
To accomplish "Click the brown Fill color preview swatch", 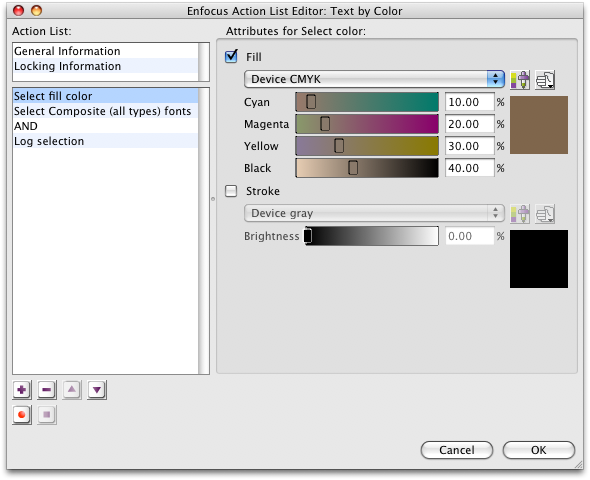I will 539,125.
